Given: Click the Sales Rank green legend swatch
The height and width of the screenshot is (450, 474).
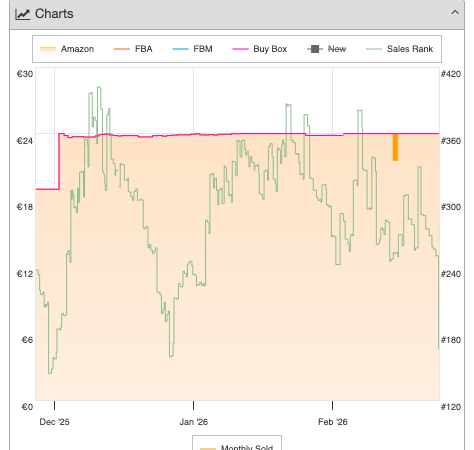Looking at the screenshot, I should click(374, 49).
